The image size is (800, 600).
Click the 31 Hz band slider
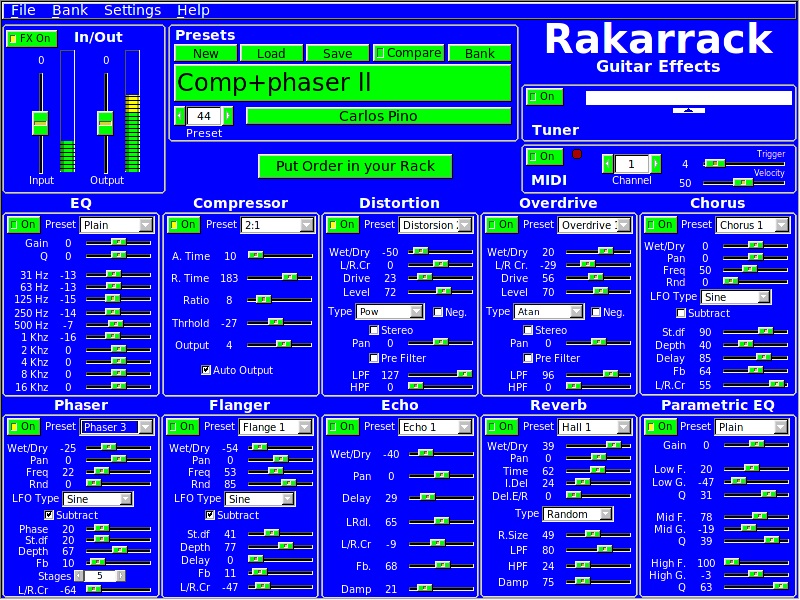pyautogui.click(x=118, y=275)
